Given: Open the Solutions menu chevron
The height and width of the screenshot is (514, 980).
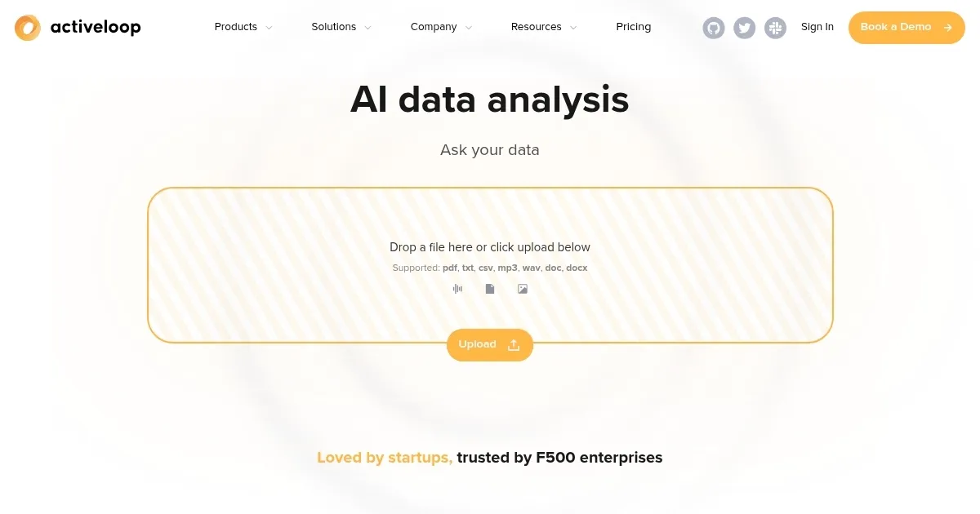Looking at the screenshot, I should coord(367,27).
